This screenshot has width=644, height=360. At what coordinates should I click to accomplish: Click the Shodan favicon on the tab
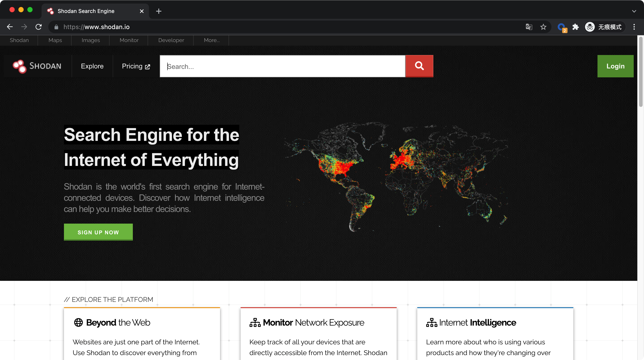[50, 11]
